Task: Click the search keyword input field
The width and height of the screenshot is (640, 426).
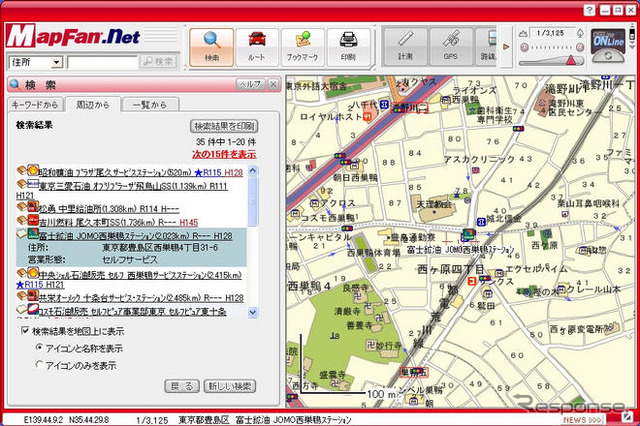Action: 102,62
